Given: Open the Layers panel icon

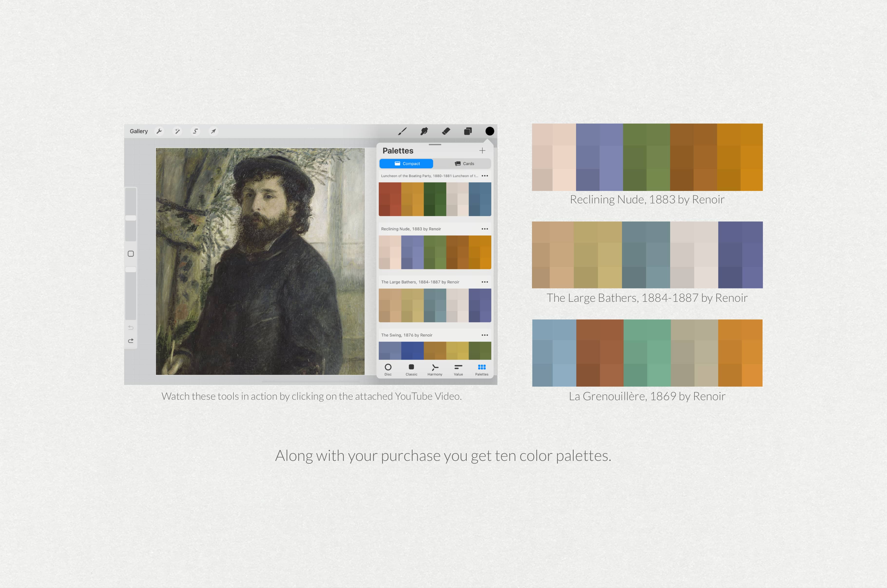Looking at the screenshot, I should pos(468,131).
